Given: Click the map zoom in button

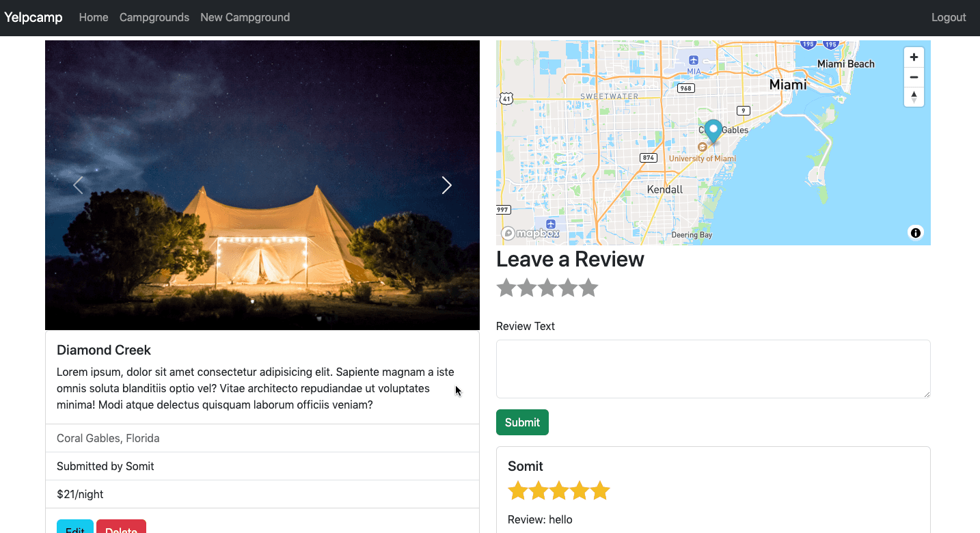Looking at the screenshot, I should (914, 57).
